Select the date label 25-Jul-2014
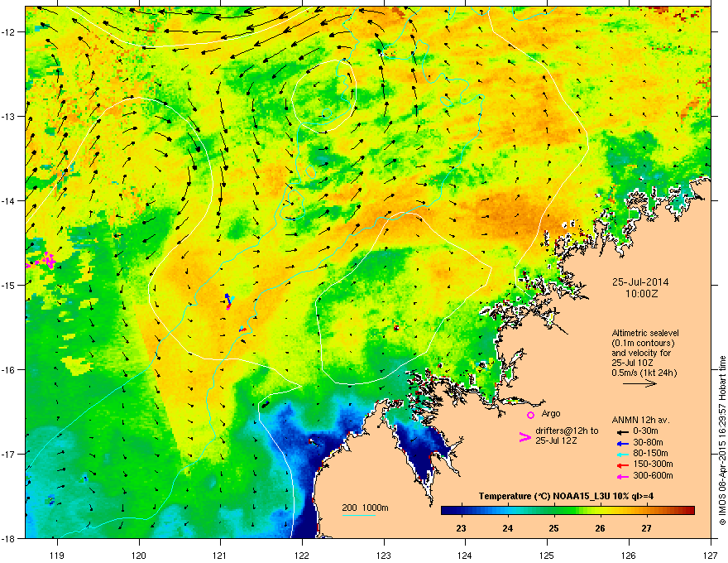Screen dimensions: 728x563 click(x=640, y=282)
